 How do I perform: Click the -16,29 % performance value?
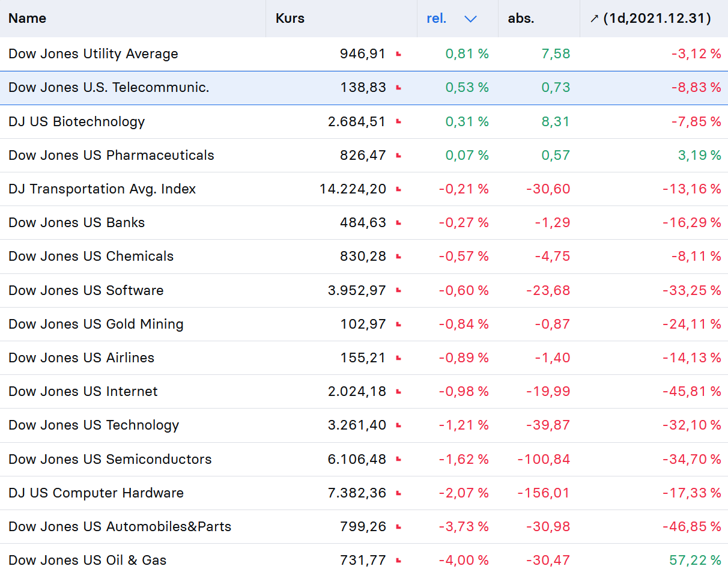point(692,222)
